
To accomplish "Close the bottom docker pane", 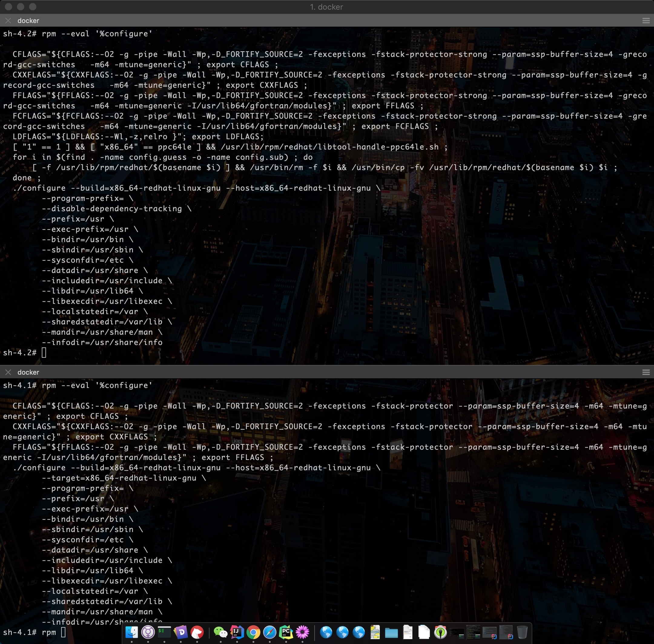I will 8,372.
